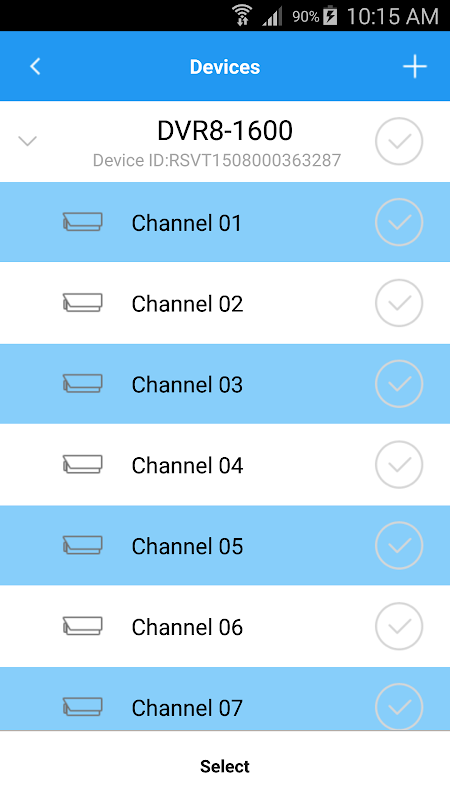Open the DVR8-1600 device title
Image resolution: width=450 pixels, height=800 pixels.
225,131
